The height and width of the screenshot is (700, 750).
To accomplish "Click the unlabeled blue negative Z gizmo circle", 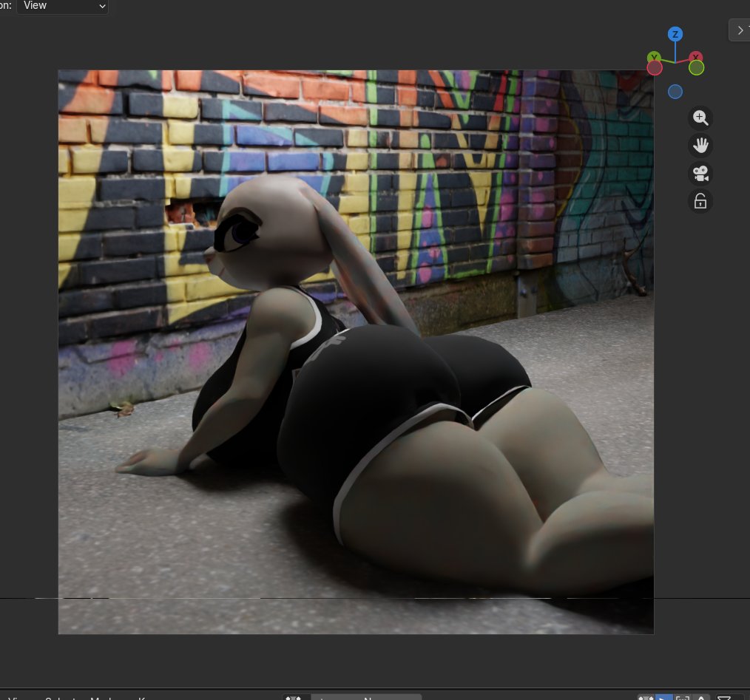I will [x=675, y=92].
